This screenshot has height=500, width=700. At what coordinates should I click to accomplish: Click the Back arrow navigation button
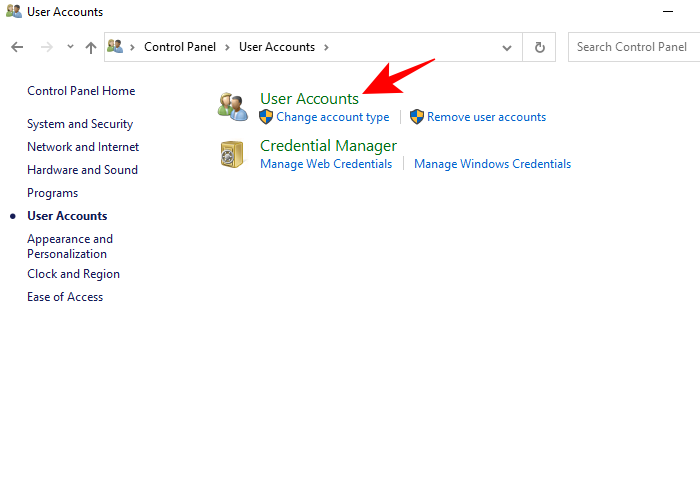click(x=17, y=47)
